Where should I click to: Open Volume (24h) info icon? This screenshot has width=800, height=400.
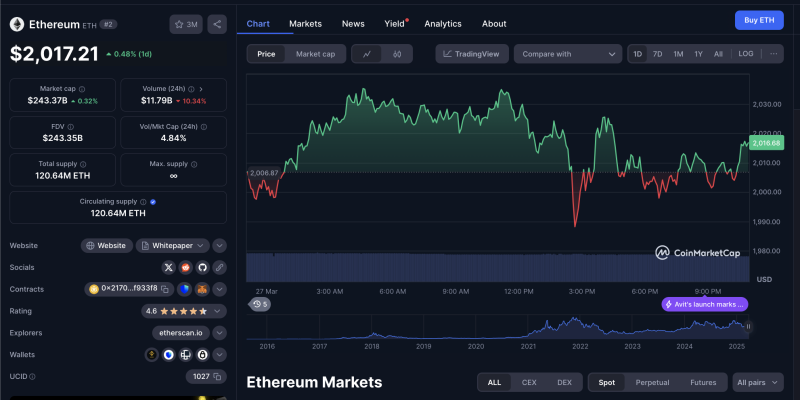click(x=191, y=89)
